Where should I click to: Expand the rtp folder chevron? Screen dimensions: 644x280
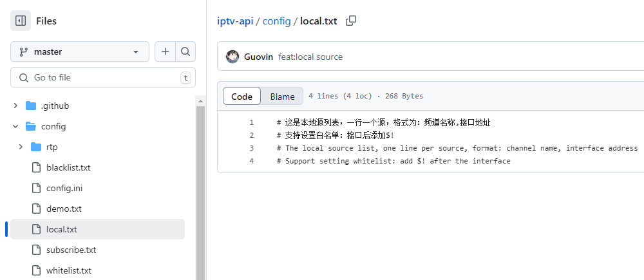pos(21,147)
